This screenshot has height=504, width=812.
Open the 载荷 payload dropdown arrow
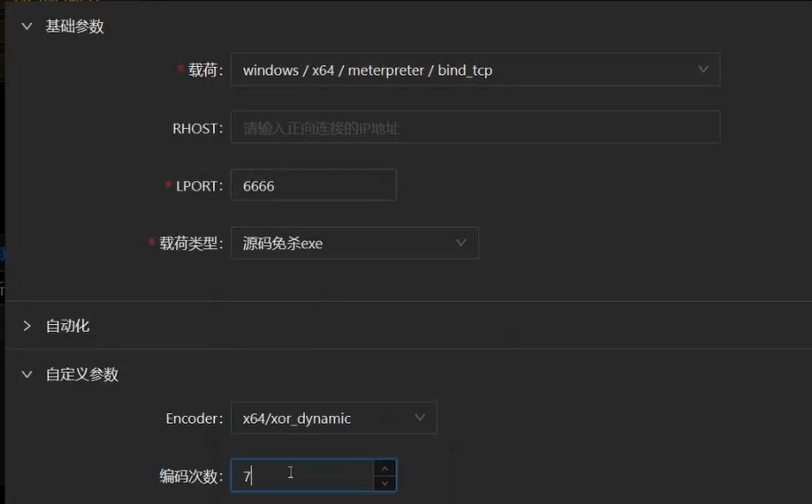(703, 69)
